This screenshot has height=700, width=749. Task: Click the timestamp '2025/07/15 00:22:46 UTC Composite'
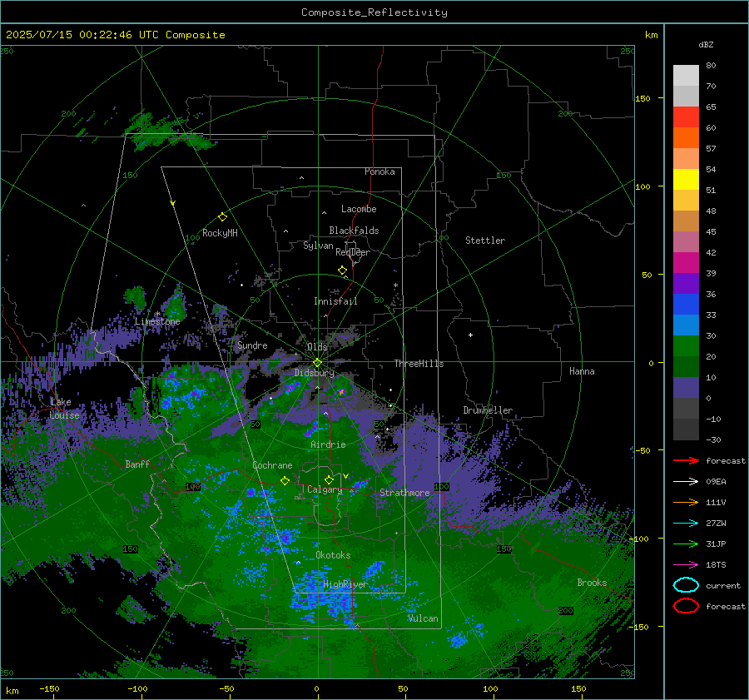tap(115, 35)
